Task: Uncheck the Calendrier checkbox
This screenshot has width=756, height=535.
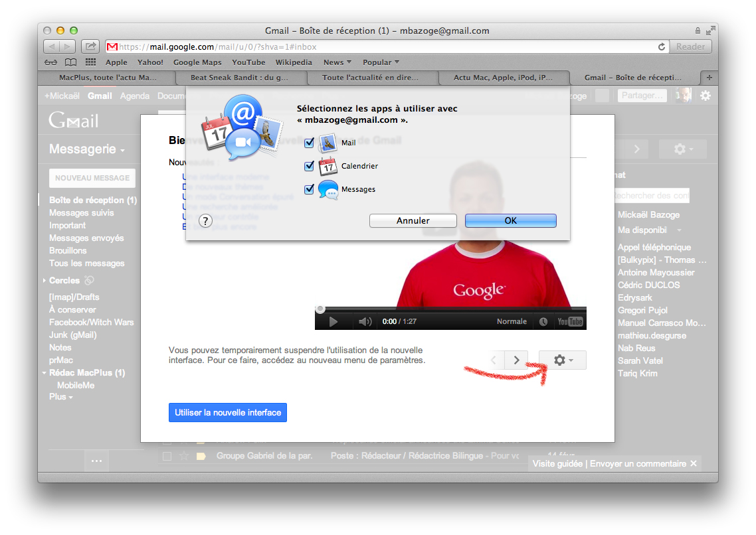Action: tap(309, 166)
